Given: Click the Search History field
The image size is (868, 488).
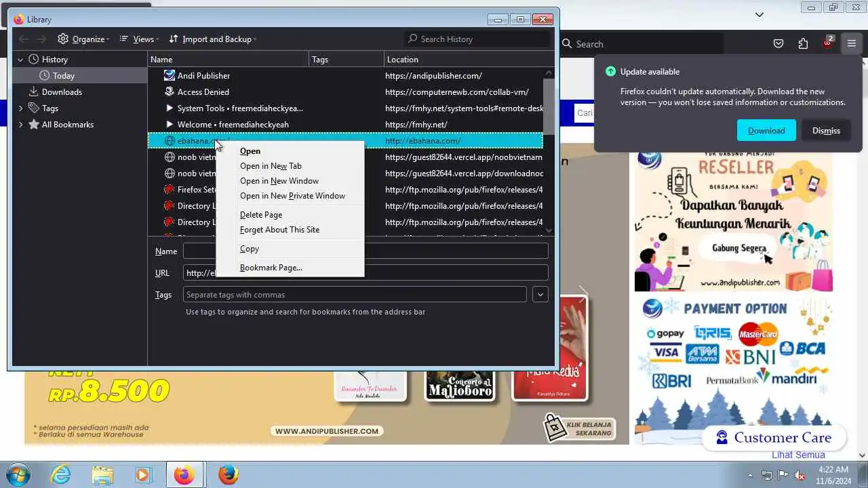Looking at the screenshot, I should tap(477, 39).
